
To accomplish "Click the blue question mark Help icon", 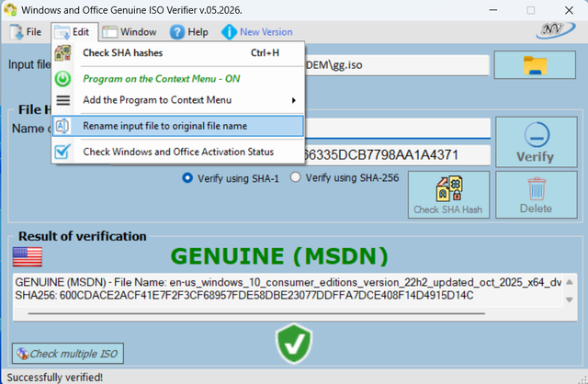I will [177, 32].
